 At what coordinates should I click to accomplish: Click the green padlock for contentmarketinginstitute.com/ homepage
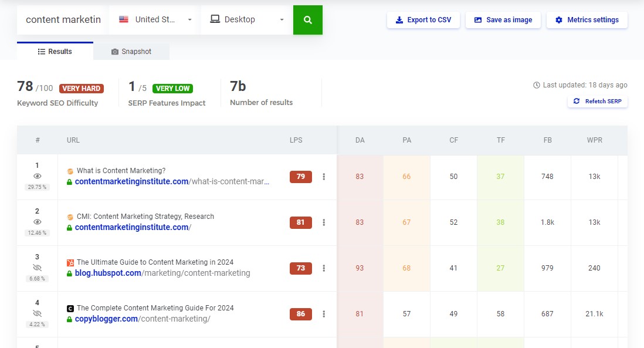[69, 228]
